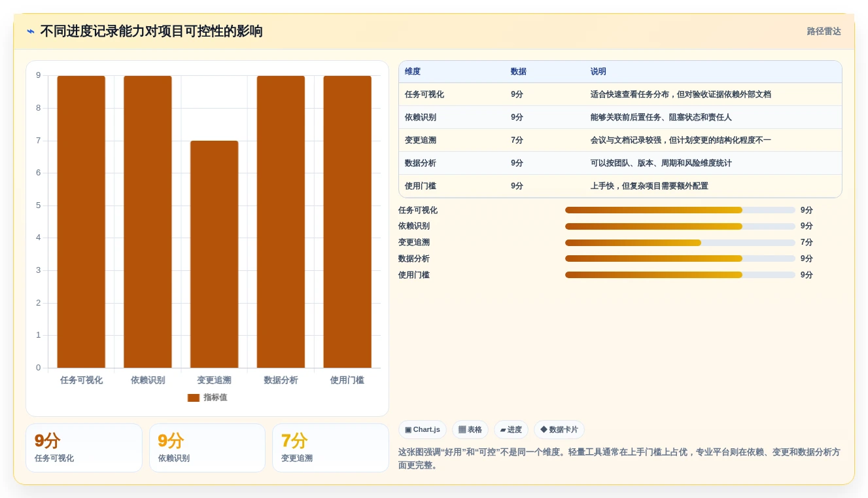Image resolution: width=868 pixels, height=498 pixels.
Task: Click the 依赖识别 bar in the chart
Action: 148,222
